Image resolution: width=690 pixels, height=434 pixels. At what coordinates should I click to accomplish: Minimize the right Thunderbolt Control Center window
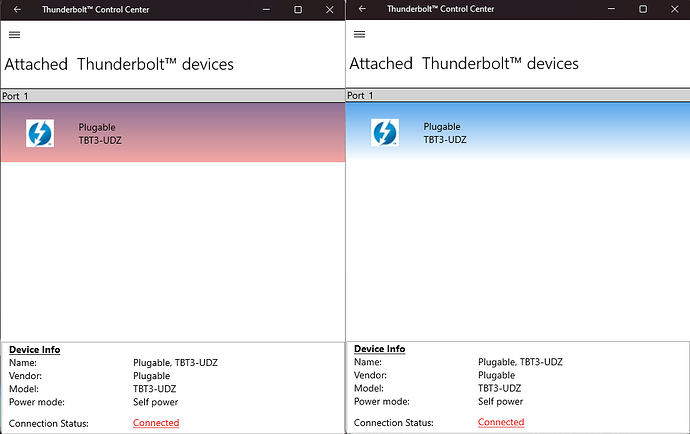611,9
